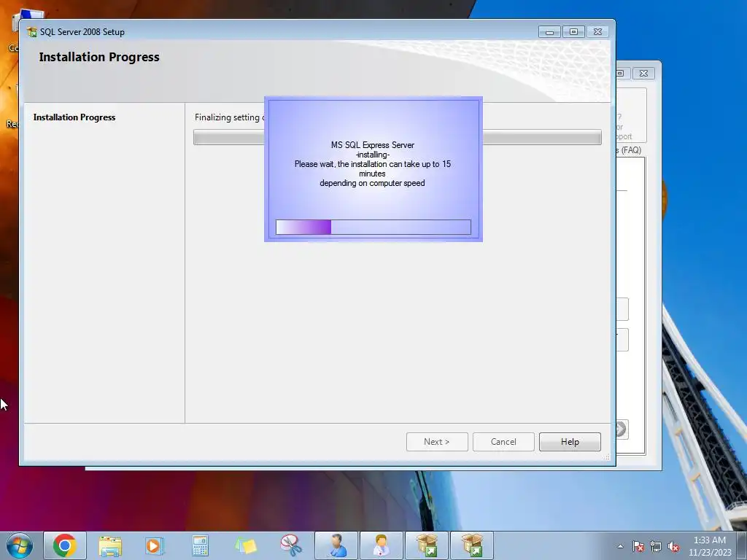Launch Google Chrome from the taskbar

coord(65,545)
